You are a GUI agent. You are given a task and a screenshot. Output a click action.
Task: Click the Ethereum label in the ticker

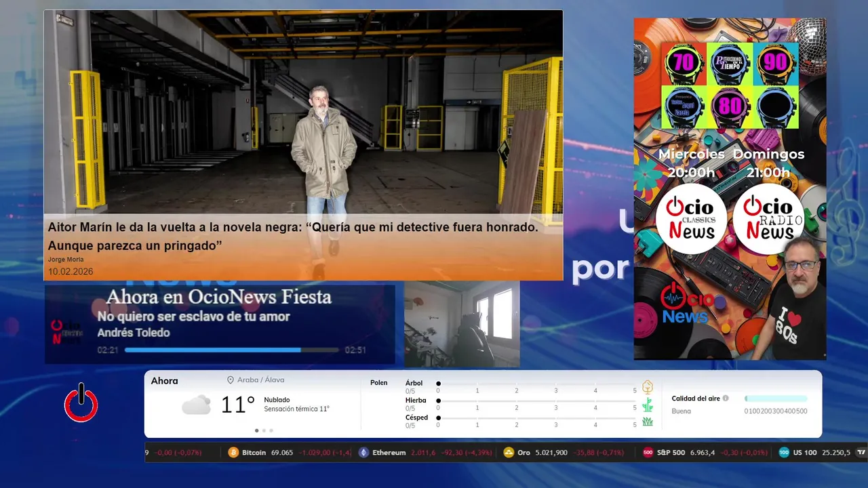(389, 452)
